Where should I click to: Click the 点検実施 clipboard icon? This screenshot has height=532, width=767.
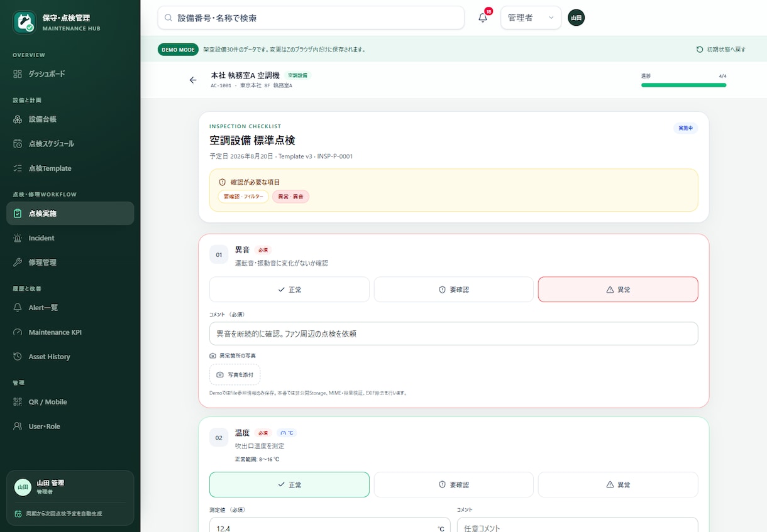(18, 214)
